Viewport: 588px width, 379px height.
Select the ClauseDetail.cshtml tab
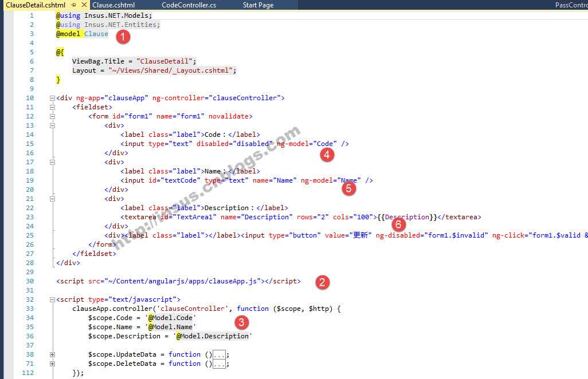click(x=36, y=5)
